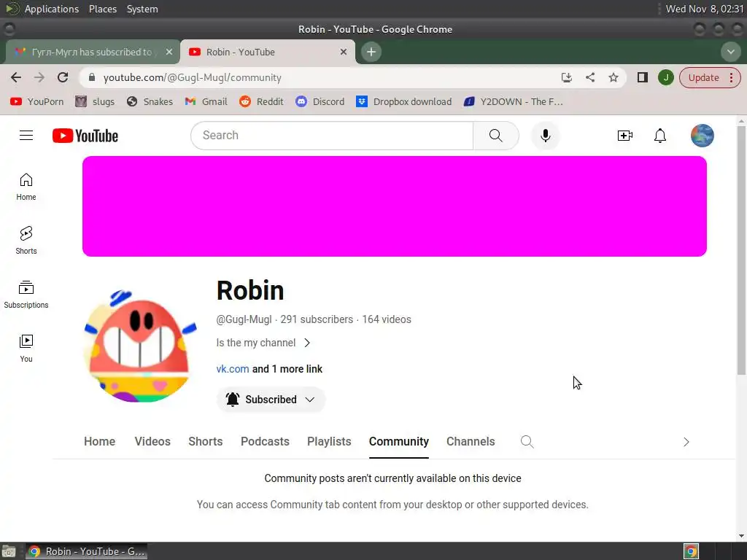Click the browser back arrow
This screenshot has height=560, width=747.
(16, 77)
